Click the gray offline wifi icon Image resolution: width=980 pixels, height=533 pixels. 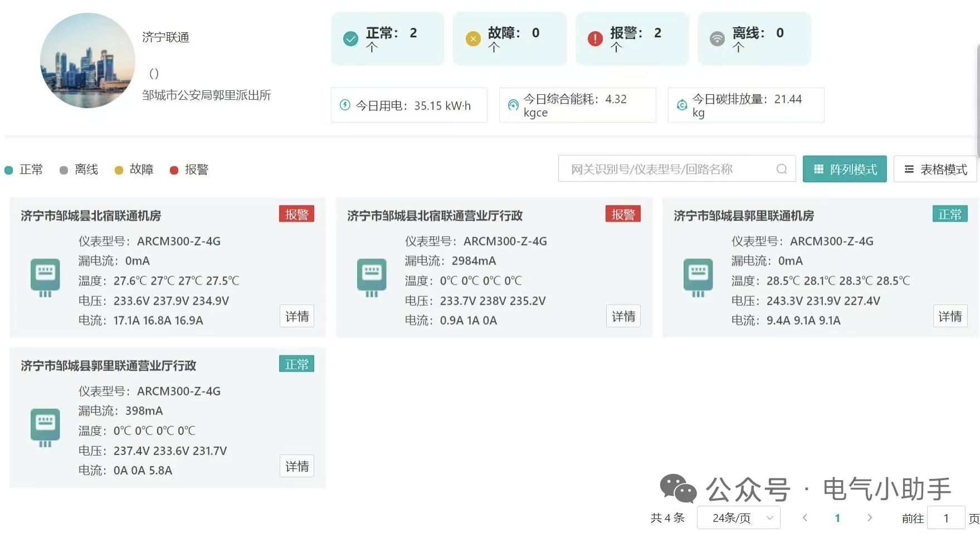[x=717, y=38]
